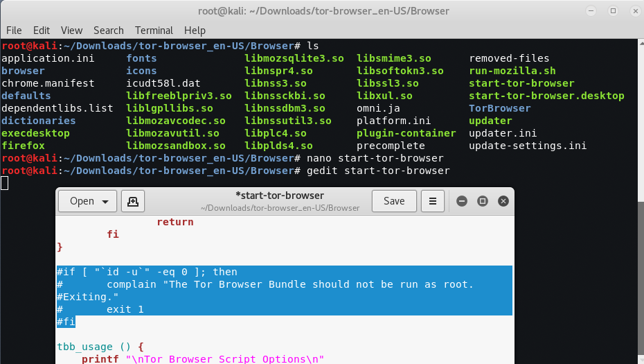Click 'chrome.manifest' in the listing
The width and height of the screenshot is (644, 364).
click(48, 83)
